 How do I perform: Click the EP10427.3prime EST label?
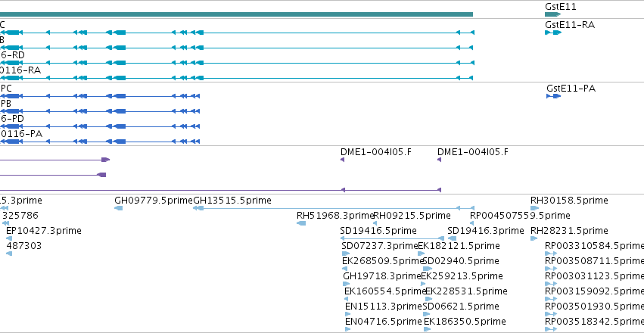pos(44,231)
